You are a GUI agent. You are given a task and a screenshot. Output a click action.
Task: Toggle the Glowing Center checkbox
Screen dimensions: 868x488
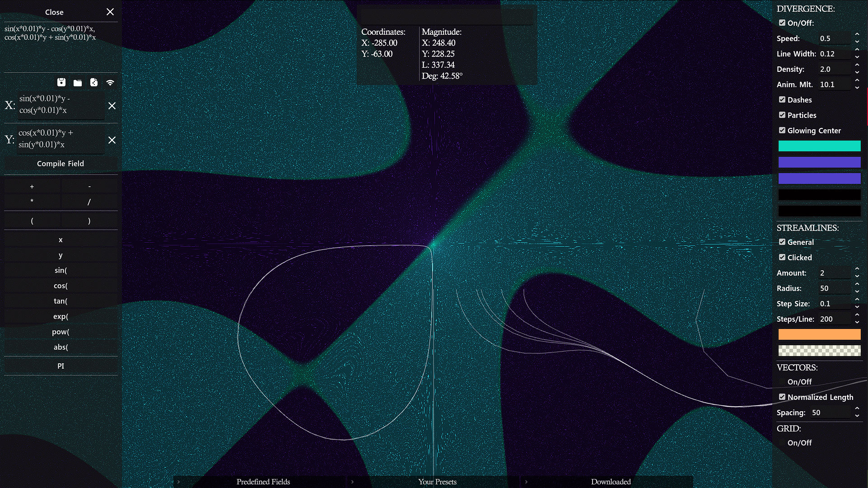(x=782, y=130)
